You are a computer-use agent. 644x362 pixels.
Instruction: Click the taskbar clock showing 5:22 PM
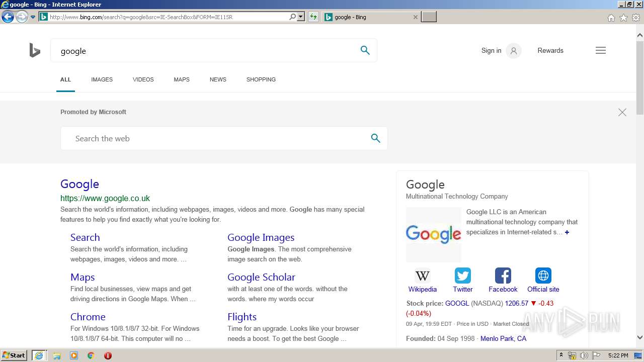[618, 355]
